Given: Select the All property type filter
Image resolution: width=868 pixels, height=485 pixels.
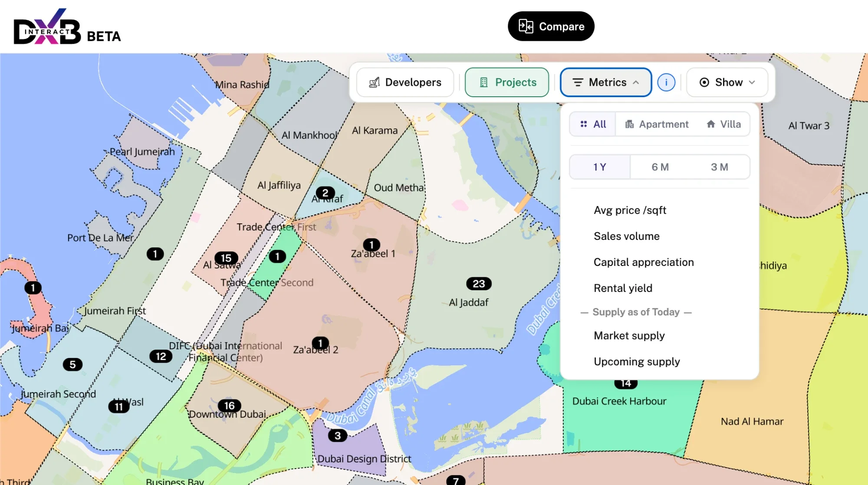Looking at the screenshot, I should click(593, 124).
